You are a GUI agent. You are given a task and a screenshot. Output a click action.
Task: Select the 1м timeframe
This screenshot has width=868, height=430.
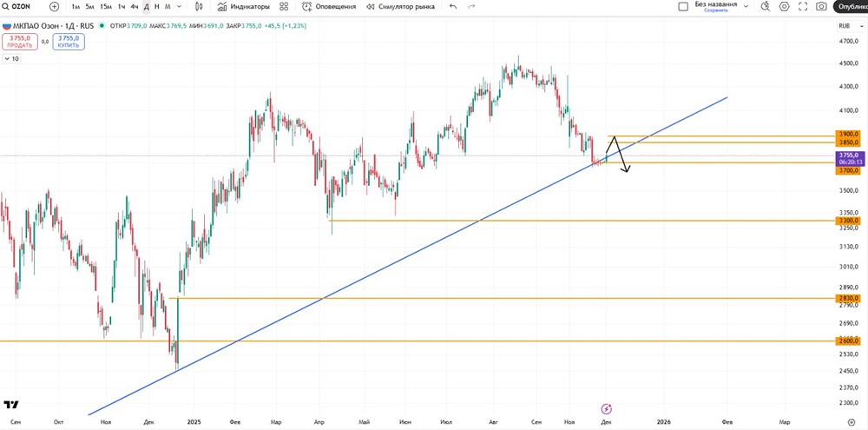click(76, 7)
